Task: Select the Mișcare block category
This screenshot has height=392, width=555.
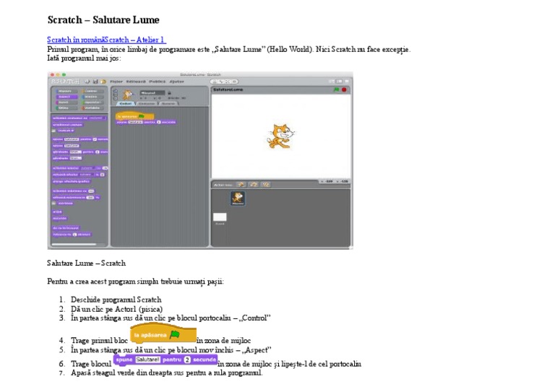Action: click(x=66, y=91)
